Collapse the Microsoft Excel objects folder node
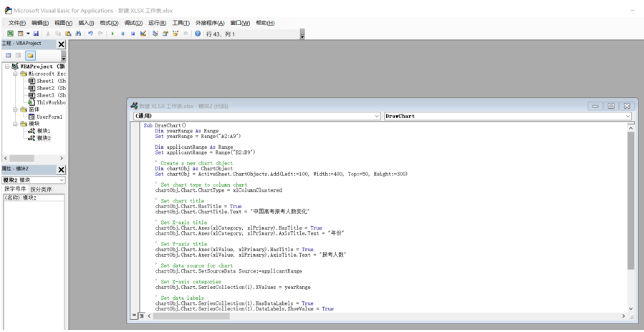The width and height of the screenshot is (644, 332). [15, 74]
